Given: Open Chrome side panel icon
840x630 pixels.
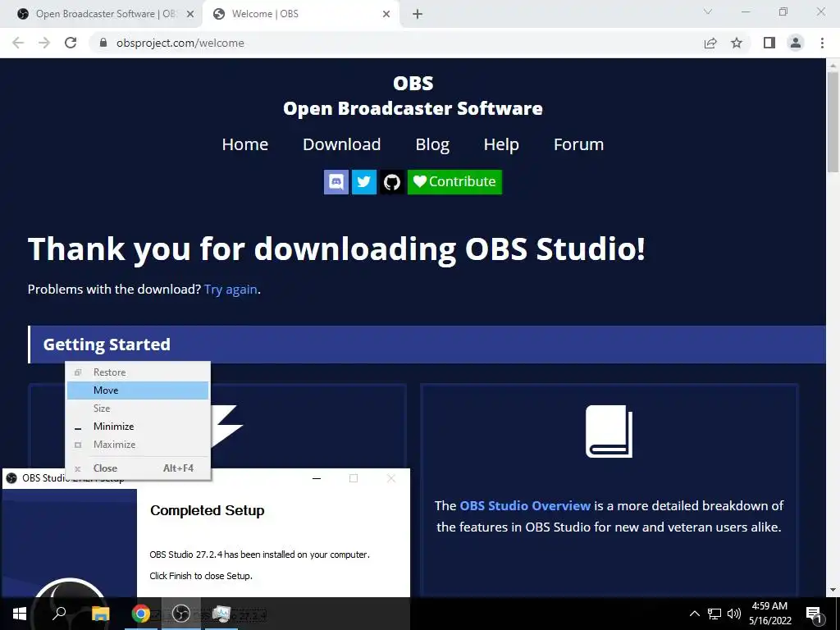Looking at the screenshot, I should click(x=769, y=43).
